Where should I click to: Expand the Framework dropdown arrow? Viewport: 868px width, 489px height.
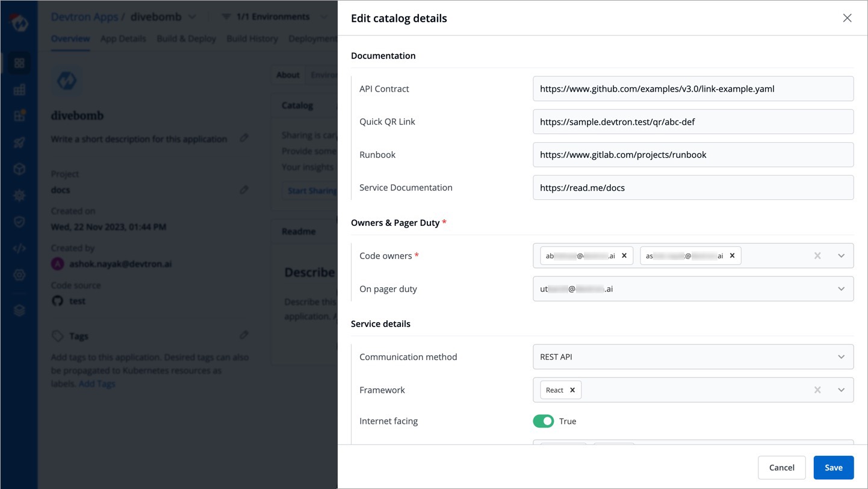pos(841,390)
